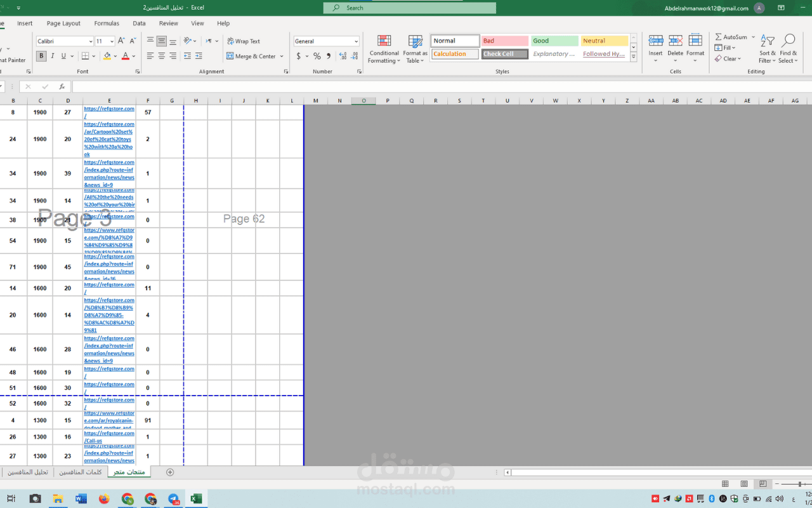Toggle align text right
The width and height of the screenshot is (812, 508).
(173, 56)
